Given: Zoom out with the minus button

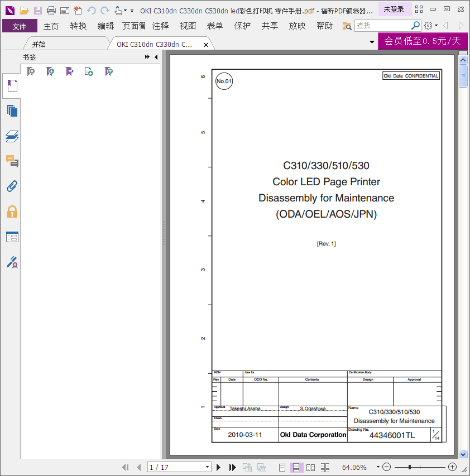Looking at the screenshot, I should (386, 467).
